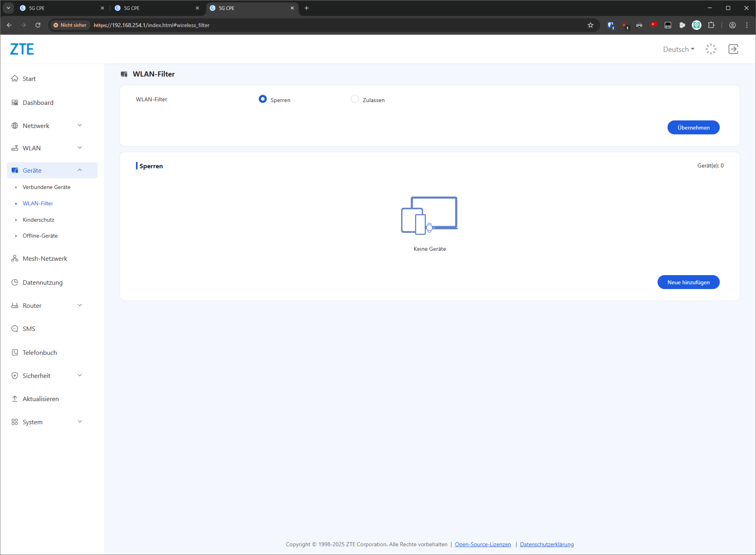The image size is (756, 555).
Task: Bookmark this page with the star icon
Action: point(591,25)
